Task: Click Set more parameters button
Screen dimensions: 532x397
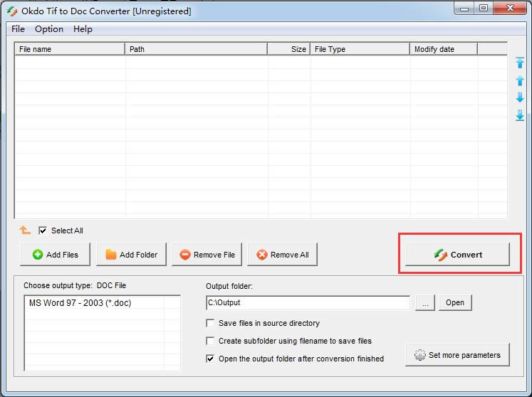Action: 457,354
